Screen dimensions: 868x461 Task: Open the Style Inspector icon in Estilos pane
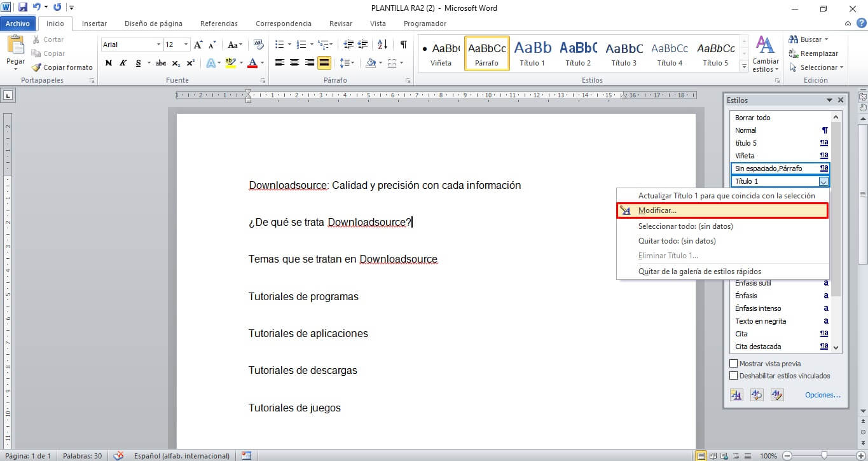point(757,395)
